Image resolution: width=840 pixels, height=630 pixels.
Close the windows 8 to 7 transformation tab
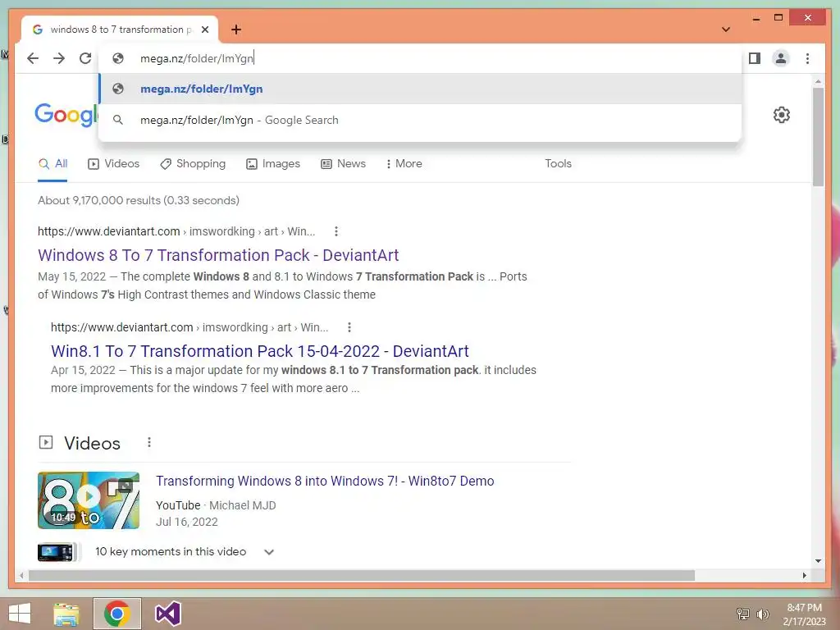tap(204, 30)
